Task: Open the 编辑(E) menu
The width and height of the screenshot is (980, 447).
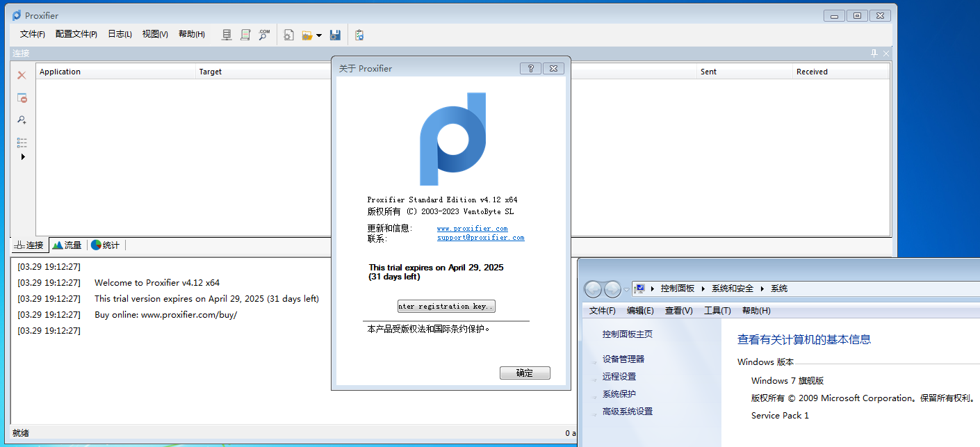Action: click(x=640, y=311)
